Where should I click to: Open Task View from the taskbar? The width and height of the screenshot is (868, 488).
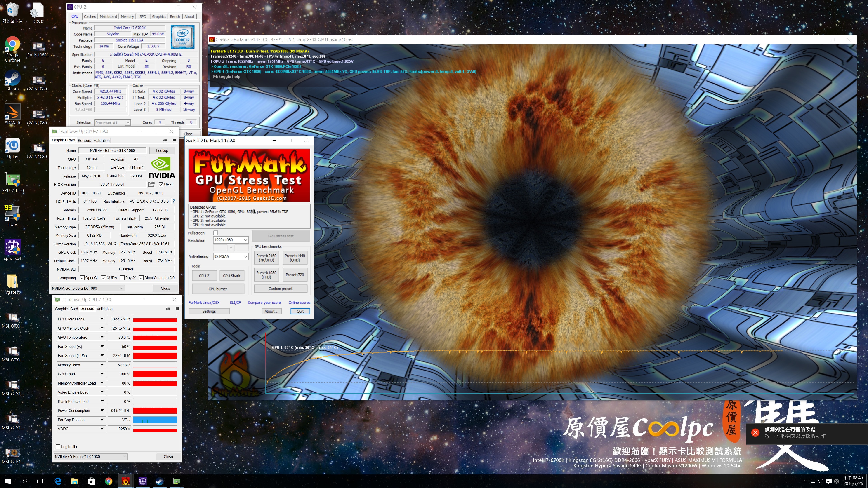click(x=41, y=481)
